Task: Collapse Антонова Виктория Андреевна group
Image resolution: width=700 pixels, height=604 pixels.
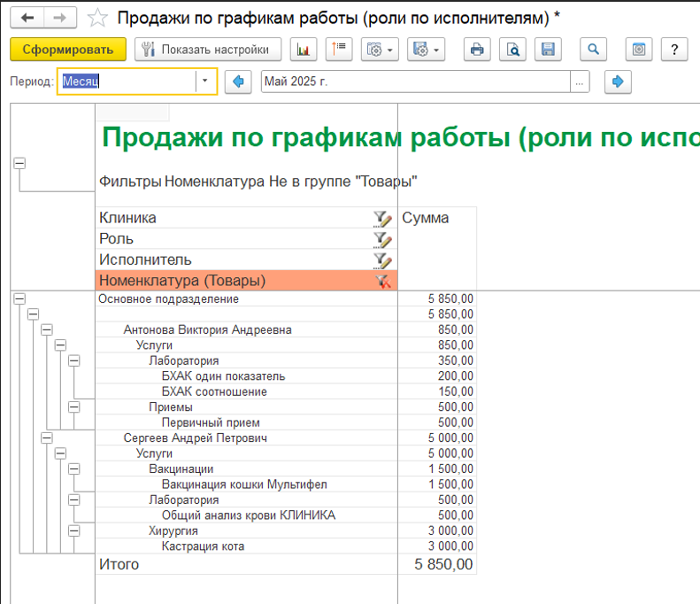Action: (x=47, y=330)
